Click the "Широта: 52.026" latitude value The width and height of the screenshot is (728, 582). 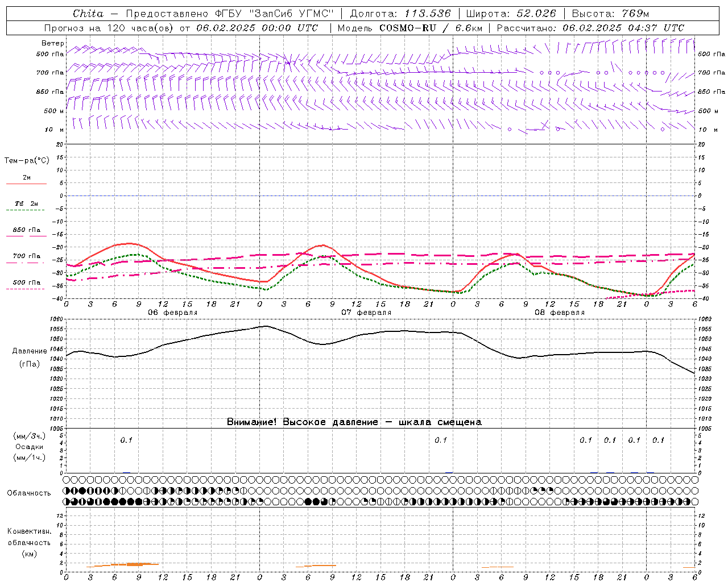pos(511,14)
